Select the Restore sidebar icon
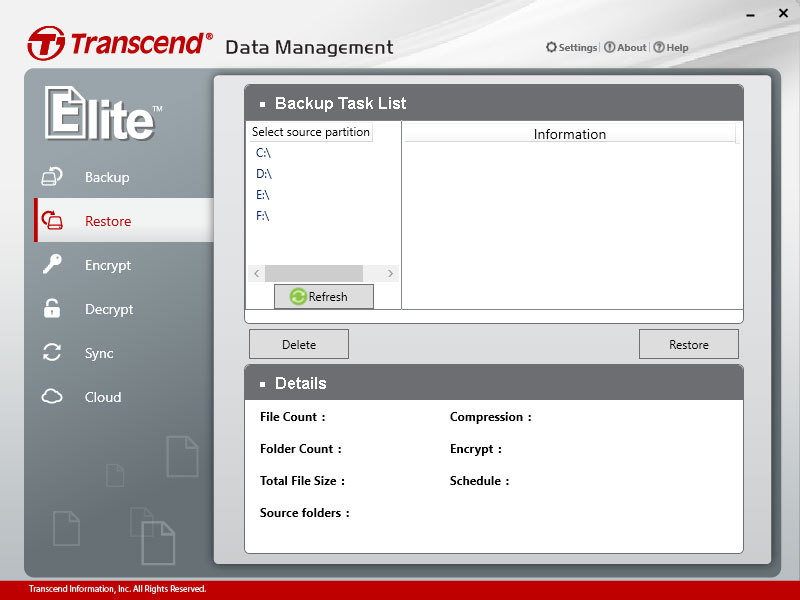 [52, 220]
